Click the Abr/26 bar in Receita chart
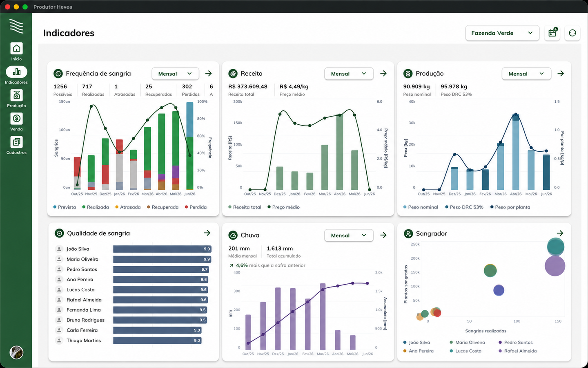The image size is (588, 368). coord(340,152)
